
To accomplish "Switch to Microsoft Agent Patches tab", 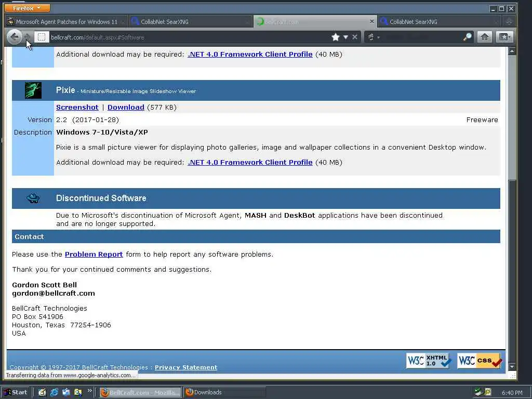I will pyautogui.click(x=66, y=22).
